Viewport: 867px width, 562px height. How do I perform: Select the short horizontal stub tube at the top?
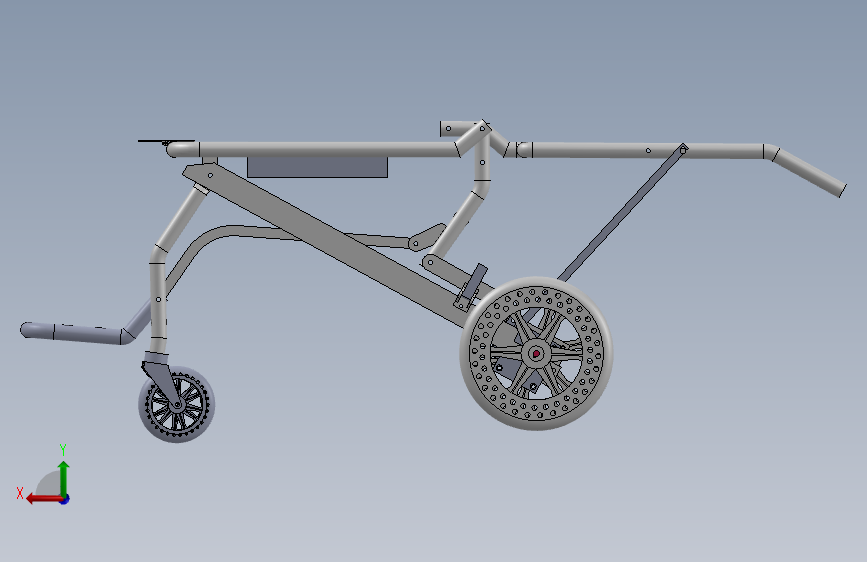click(x=458, y=128)
